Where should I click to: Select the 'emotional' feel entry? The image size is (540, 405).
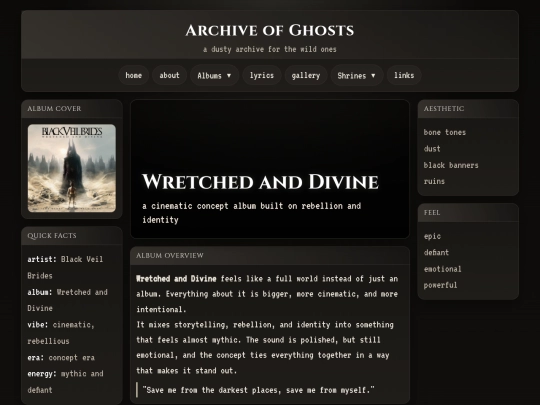click(x=443, y=269)
